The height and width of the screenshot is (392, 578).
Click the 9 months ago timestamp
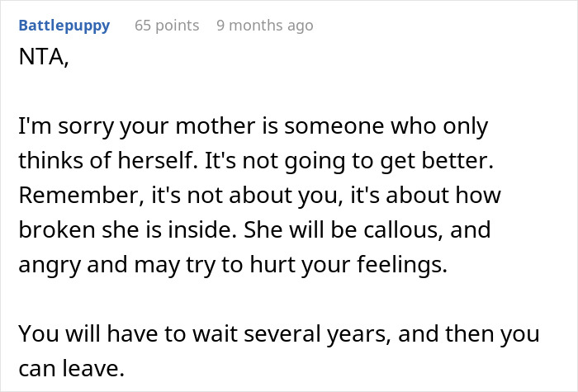point(265,26)
